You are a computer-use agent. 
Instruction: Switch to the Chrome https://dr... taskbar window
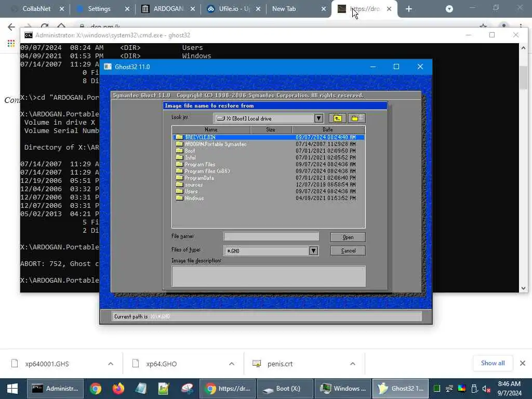point(228,389)
